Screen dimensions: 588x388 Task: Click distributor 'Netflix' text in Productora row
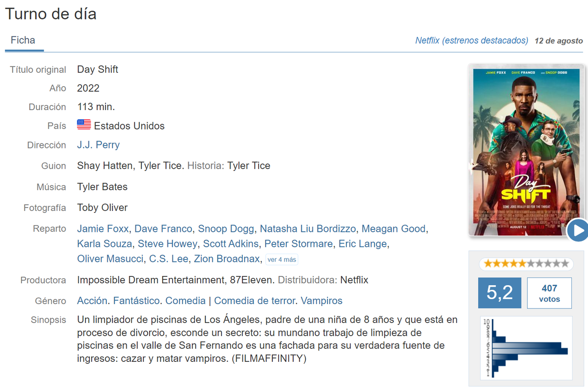click(354, 280)
